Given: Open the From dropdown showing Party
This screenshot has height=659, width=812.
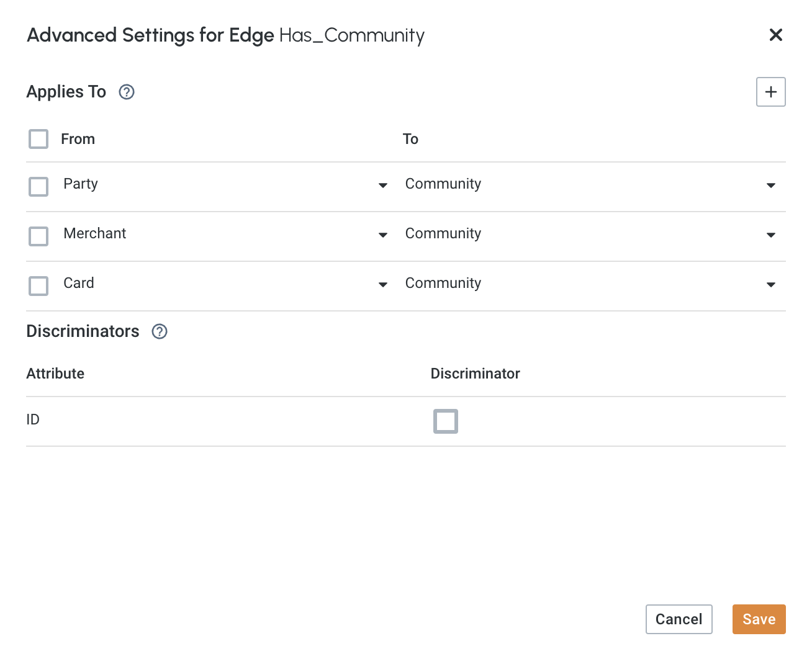Looking at the screenshot, I should coord(382,185).
